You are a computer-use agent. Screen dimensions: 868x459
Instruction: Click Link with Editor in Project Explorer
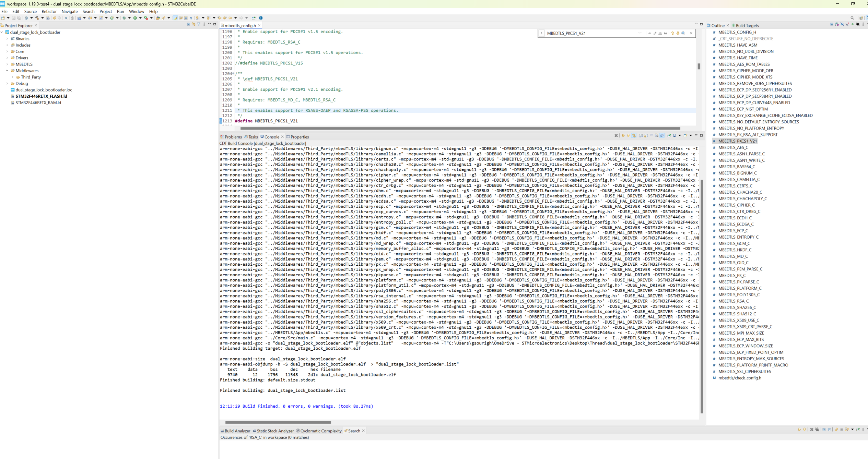pyautogui.click(x=193, y=24)
